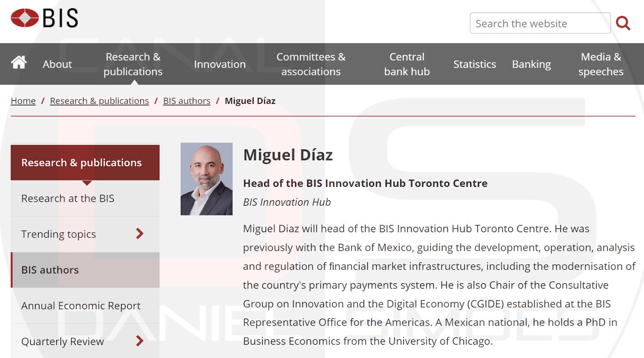
Task: Click sidebar Research & publications header
Action: (85, 163)
